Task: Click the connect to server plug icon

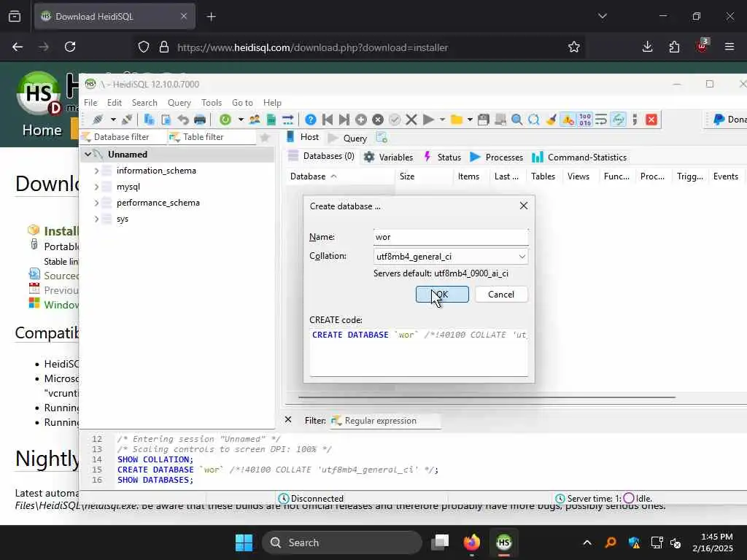Action: (x=98, y=120)
